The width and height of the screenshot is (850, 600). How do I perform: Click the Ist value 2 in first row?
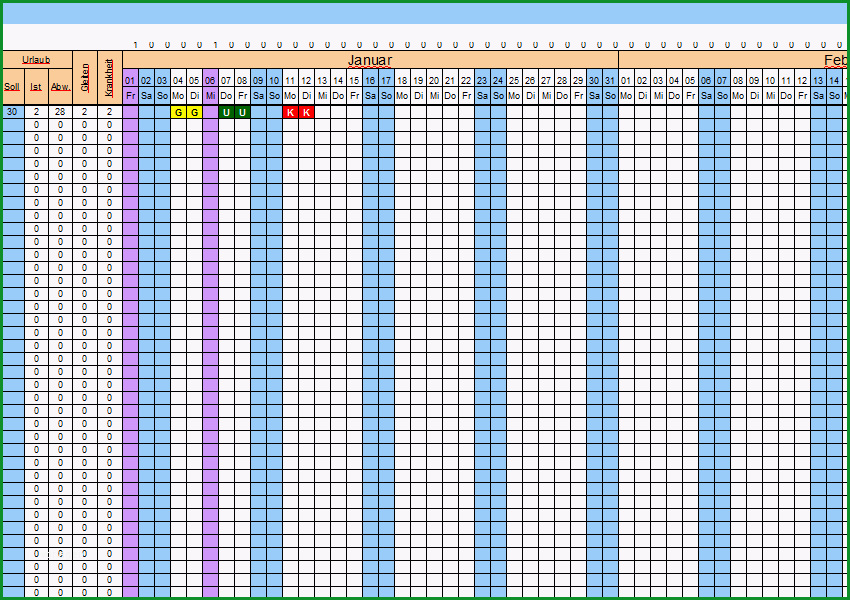coord(36,112)
